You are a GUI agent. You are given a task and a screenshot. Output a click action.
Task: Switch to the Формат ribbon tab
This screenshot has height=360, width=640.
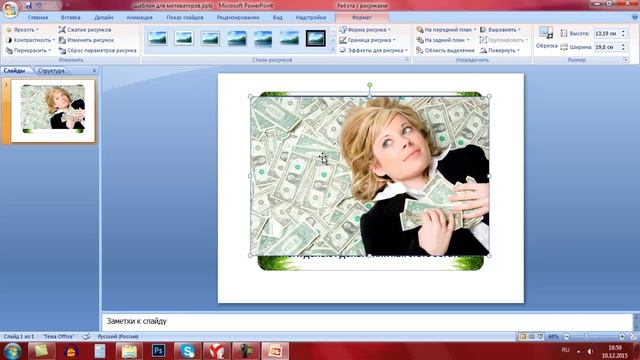tap(362, 18)
